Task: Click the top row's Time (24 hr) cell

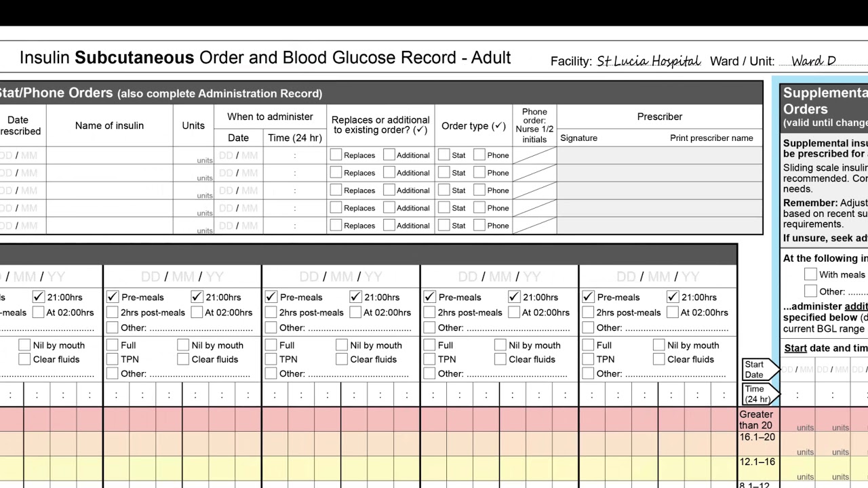Action: click(x=294, y=155)
